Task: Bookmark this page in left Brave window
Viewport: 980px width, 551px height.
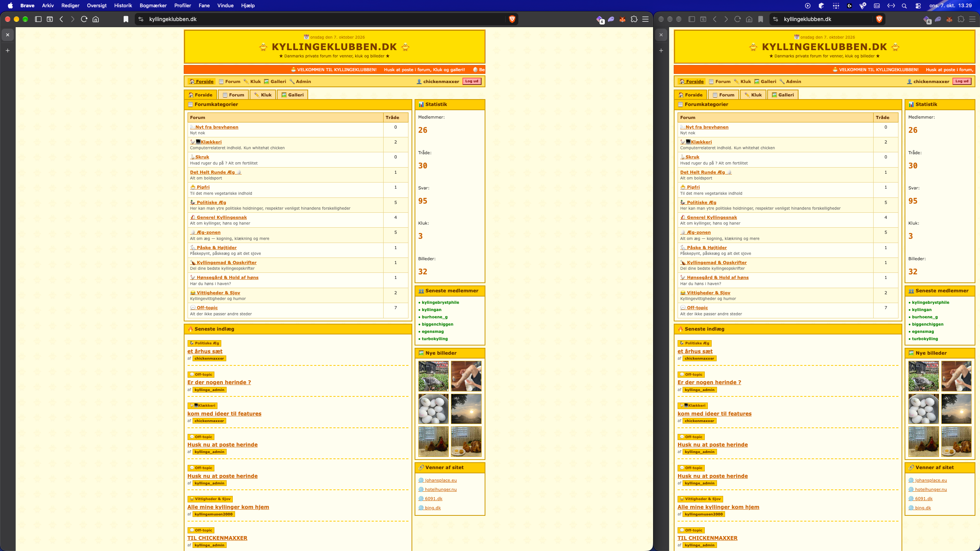Action: 126,19
